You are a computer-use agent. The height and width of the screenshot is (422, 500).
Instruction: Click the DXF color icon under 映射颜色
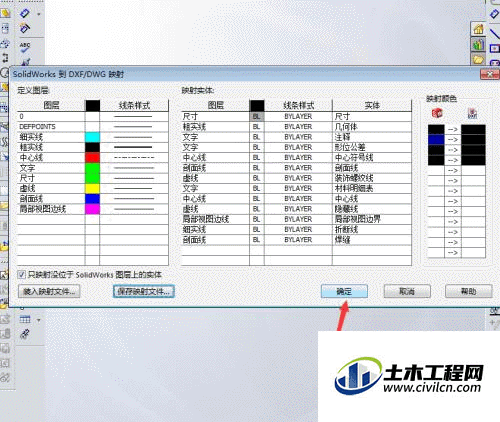473,113
